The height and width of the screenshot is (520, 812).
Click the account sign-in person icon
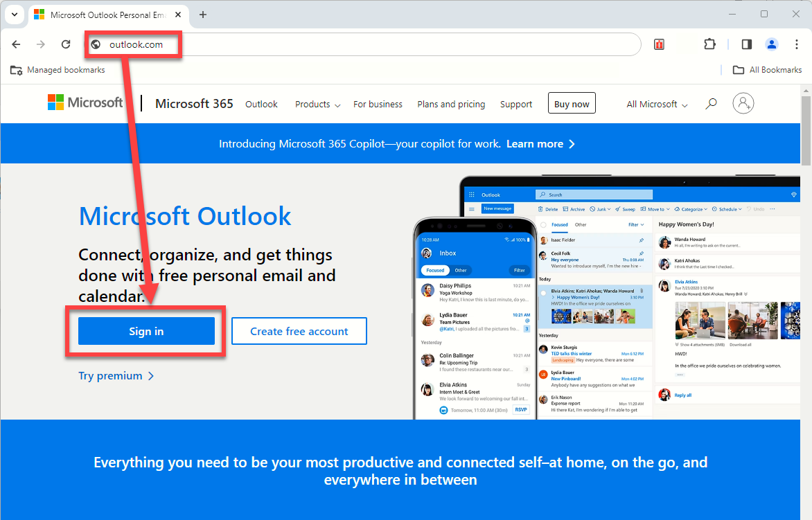[743, 103]
